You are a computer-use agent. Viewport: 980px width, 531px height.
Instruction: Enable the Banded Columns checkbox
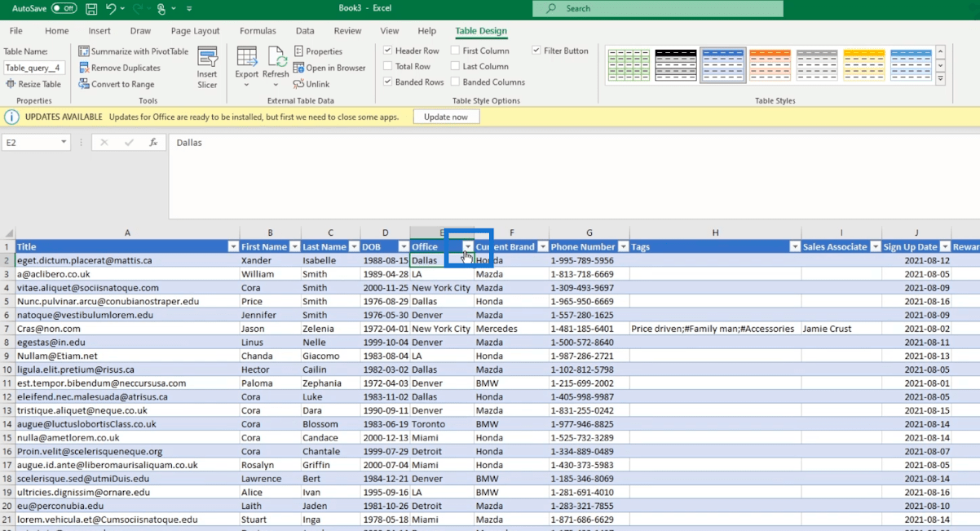(x=456, y=82)
